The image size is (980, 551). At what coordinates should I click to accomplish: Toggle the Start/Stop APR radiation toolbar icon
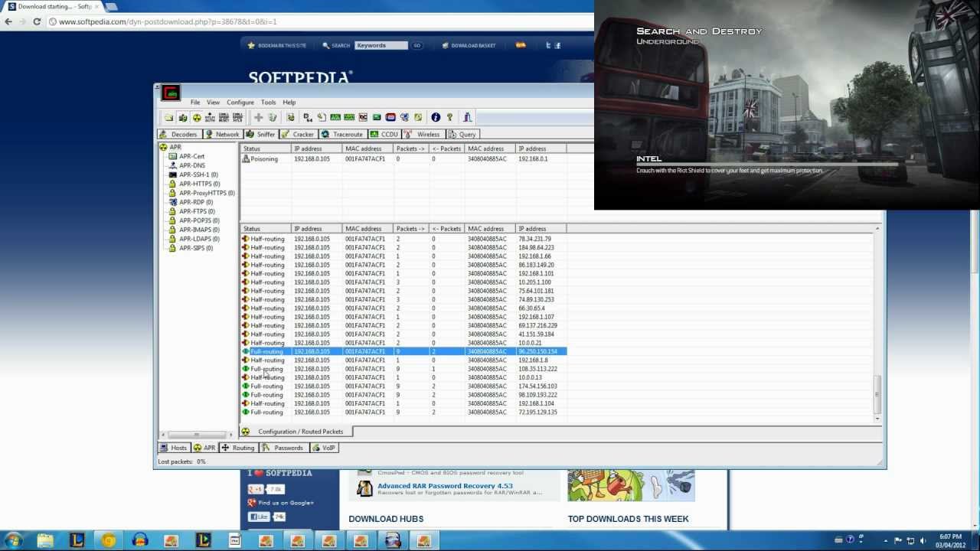click(197, 117)
